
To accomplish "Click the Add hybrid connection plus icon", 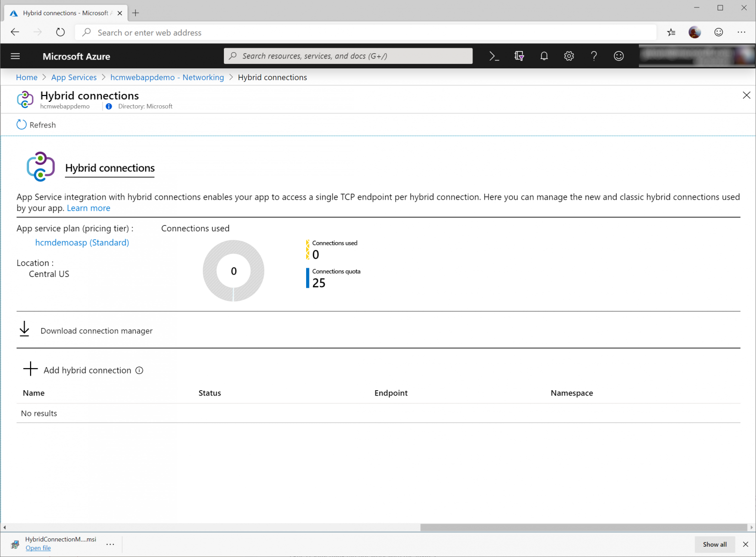I will (x=30, y=369).
